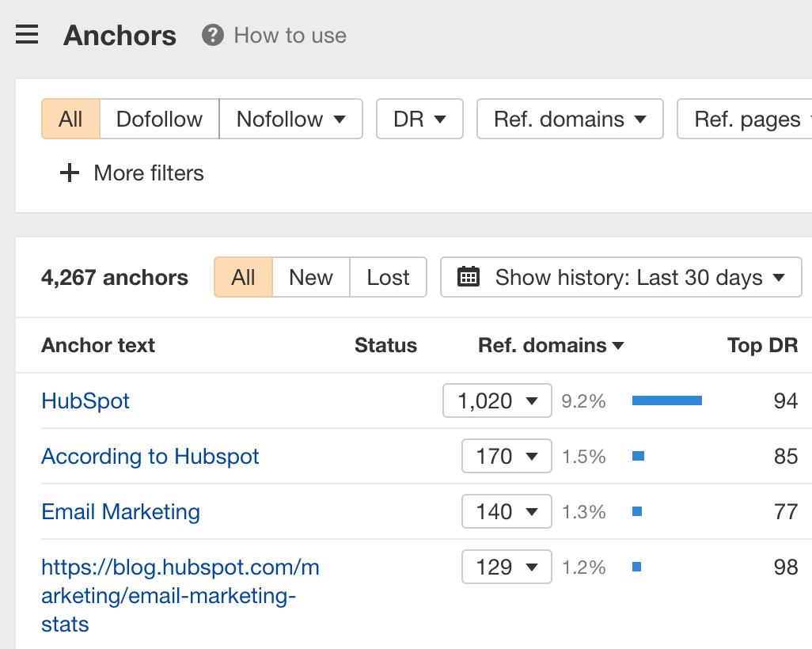812x649 pixels.
Task: Select the Dofollow filter
Action: [x=159, y=119]
